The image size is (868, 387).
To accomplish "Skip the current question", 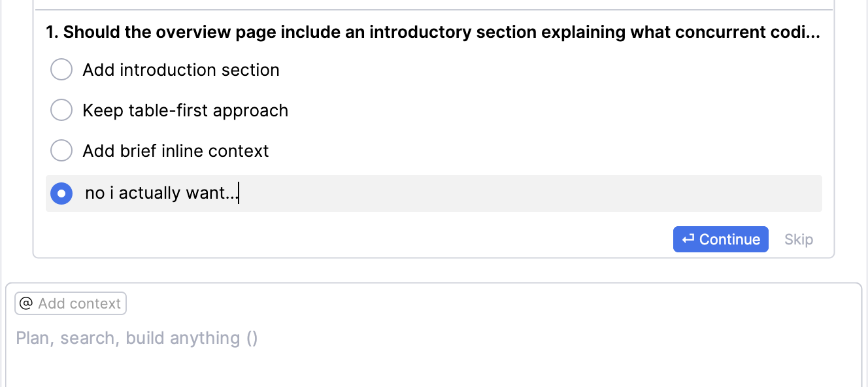I will tap(798, 239).
